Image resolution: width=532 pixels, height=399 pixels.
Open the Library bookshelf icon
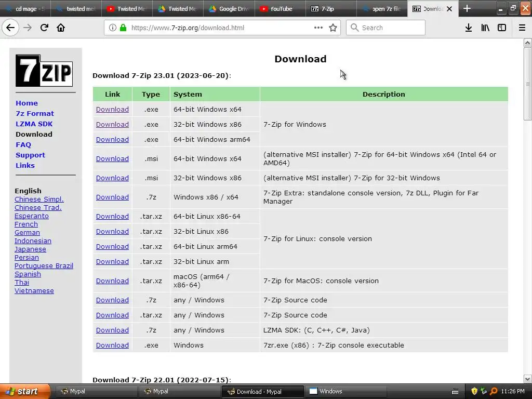[485, 28]
